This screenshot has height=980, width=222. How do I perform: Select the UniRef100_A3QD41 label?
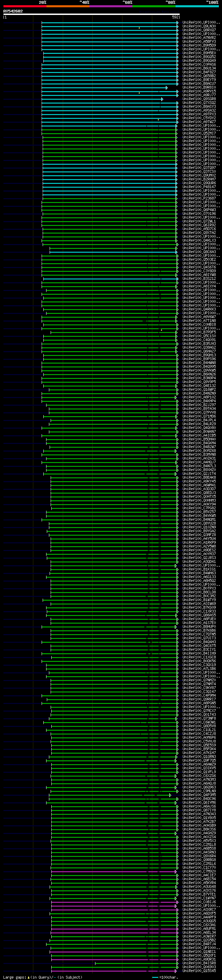(199, 562)
